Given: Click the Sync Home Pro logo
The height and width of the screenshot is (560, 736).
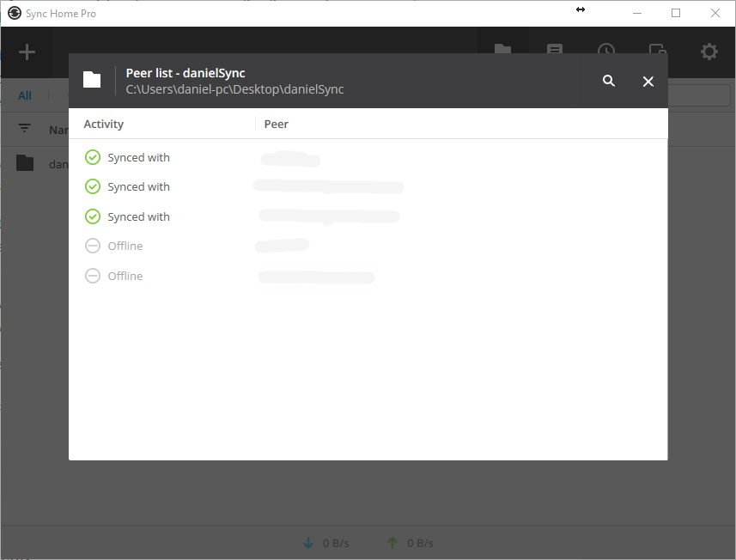Looking at the screenshot, I should coord(14,13).
